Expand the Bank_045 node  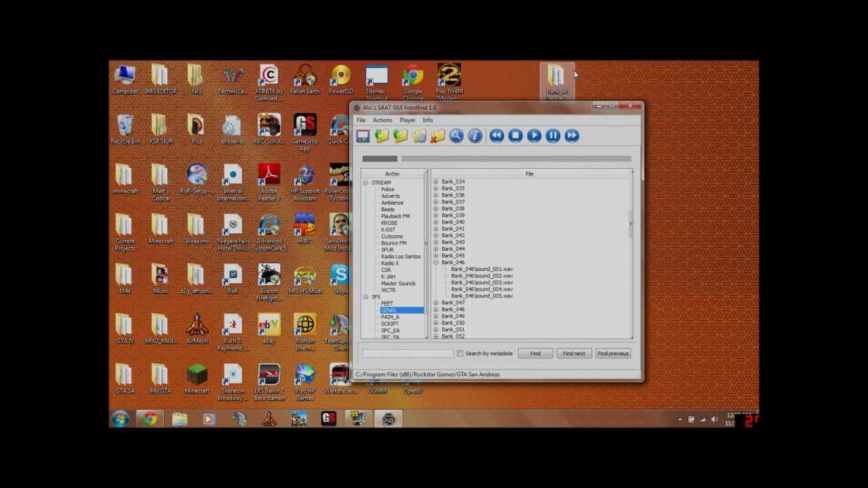(436, 256)
